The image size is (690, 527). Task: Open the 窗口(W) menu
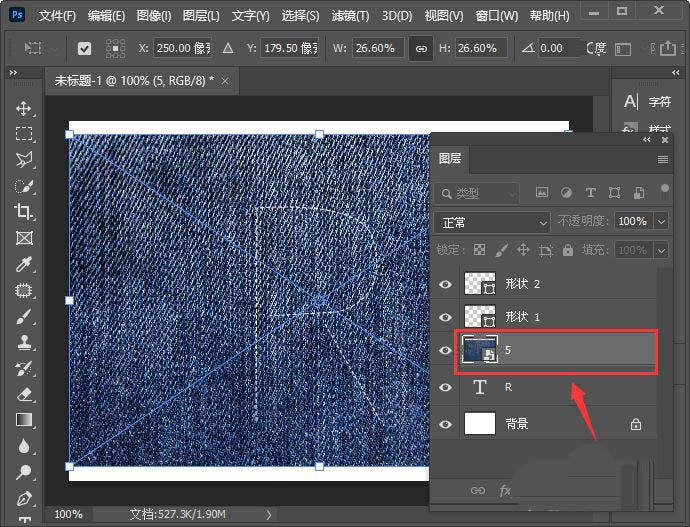(x=497, y=16)
